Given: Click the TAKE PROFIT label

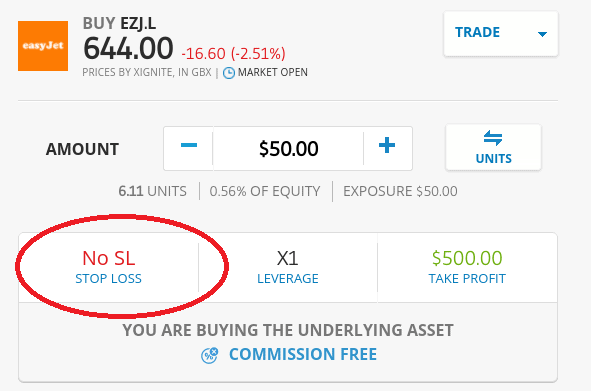Looking at the screenshot, I should pos(467,279).
